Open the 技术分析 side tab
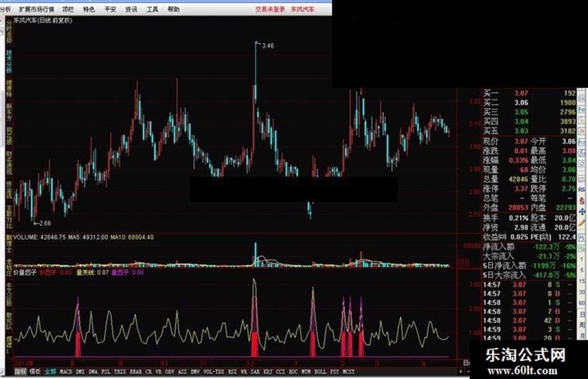This screenshot has height=379, width=588. [x=9, y=62]
